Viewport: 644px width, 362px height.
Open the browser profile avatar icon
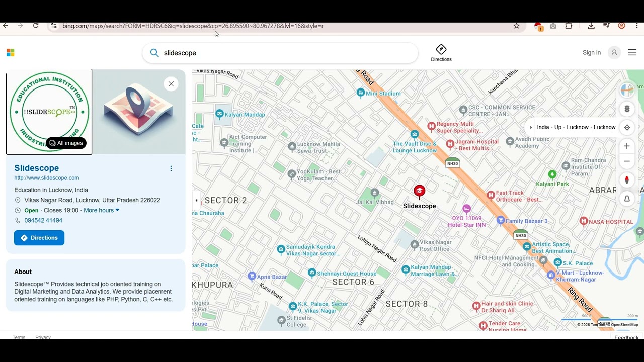coord(622,26)
